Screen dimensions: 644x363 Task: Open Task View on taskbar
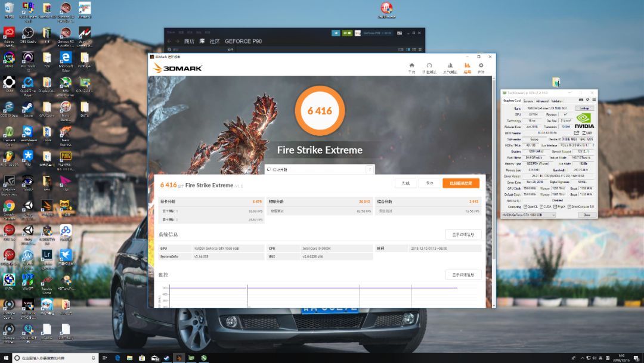coord(105,358)
